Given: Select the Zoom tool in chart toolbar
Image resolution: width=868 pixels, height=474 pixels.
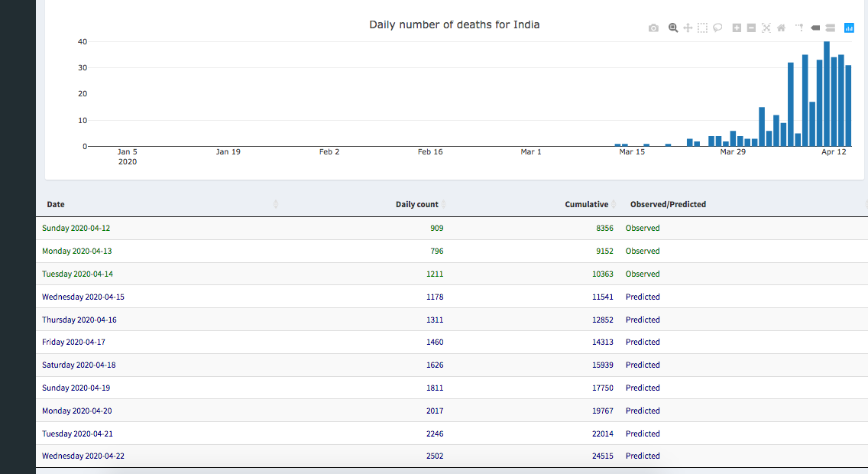Looking at the screenshot, I should click(x=673, y=28).
